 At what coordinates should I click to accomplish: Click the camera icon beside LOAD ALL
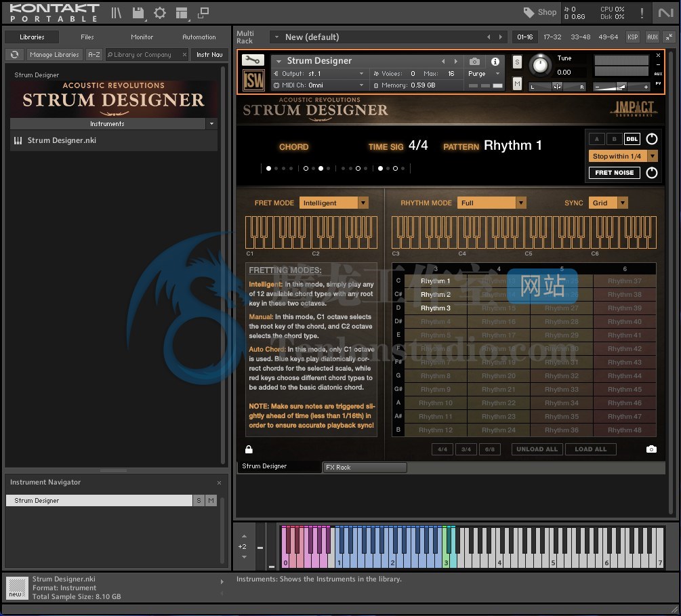click(x=651, y=449)
